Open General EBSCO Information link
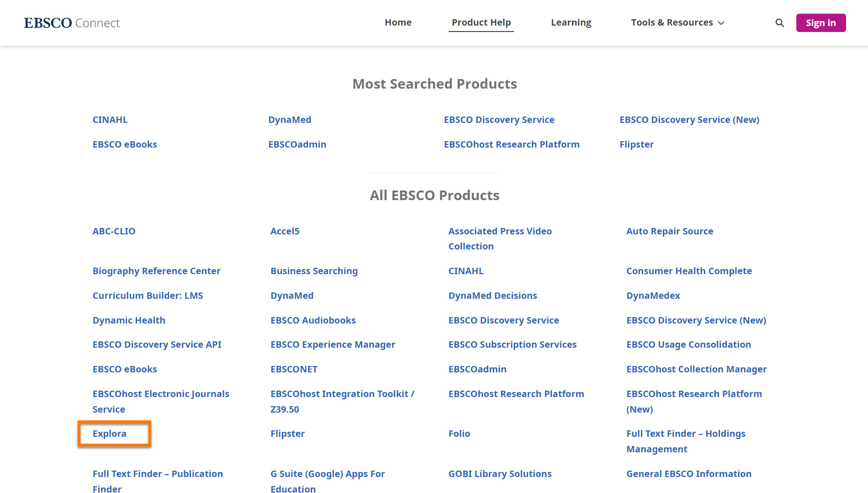 [x=688, y=474]
